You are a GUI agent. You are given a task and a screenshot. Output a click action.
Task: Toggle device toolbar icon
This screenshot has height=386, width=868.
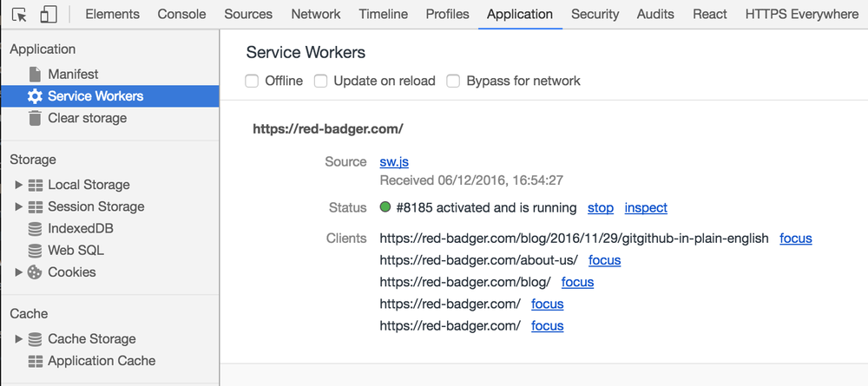[49, 15]
